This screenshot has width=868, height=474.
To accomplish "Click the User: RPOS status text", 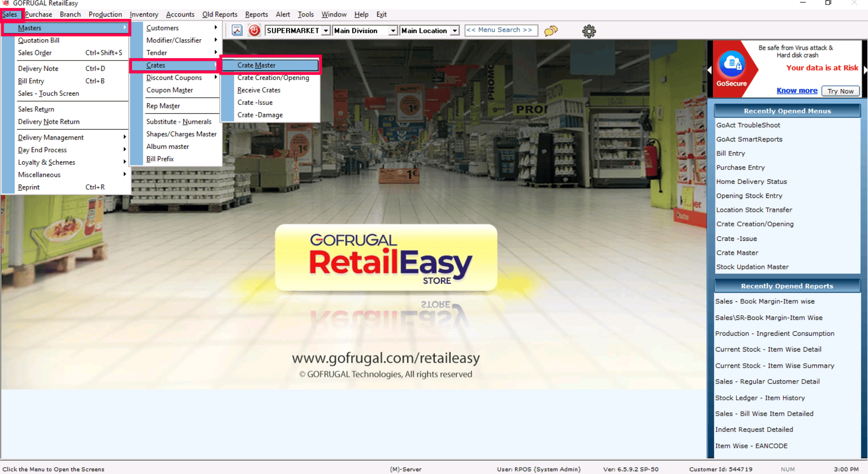I will 539,469.
